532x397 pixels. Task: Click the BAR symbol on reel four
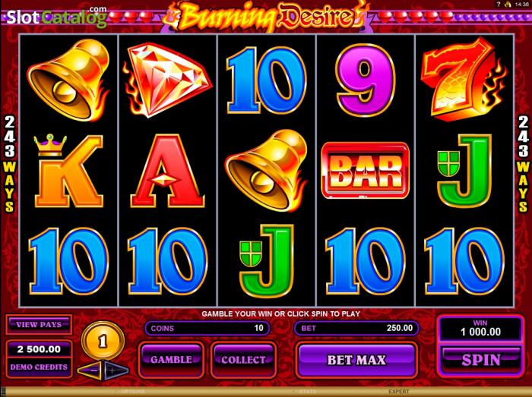click(365, 170)
